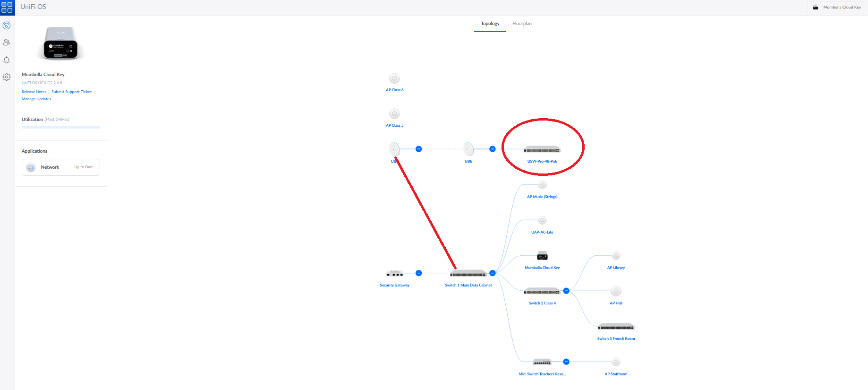The width and height of the screenshot is (868, 390).
Task: Select the AP Staffroom device icon
Action: coord(616,362)
